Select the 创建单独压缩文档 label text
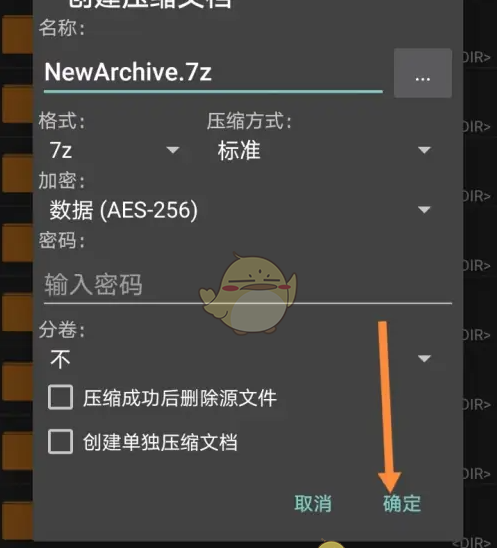This screenshot has height=548, width=497. point(160,442)
